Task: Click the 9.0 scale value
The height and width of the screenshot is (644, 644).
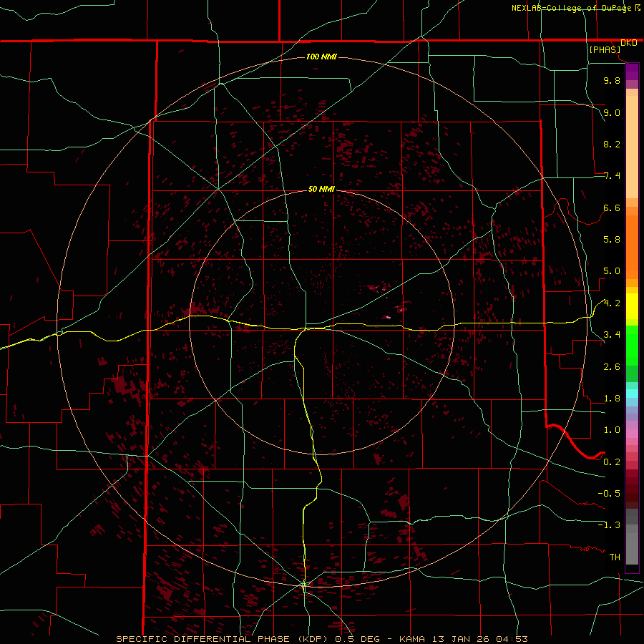Action: click(x=612, y=112)
